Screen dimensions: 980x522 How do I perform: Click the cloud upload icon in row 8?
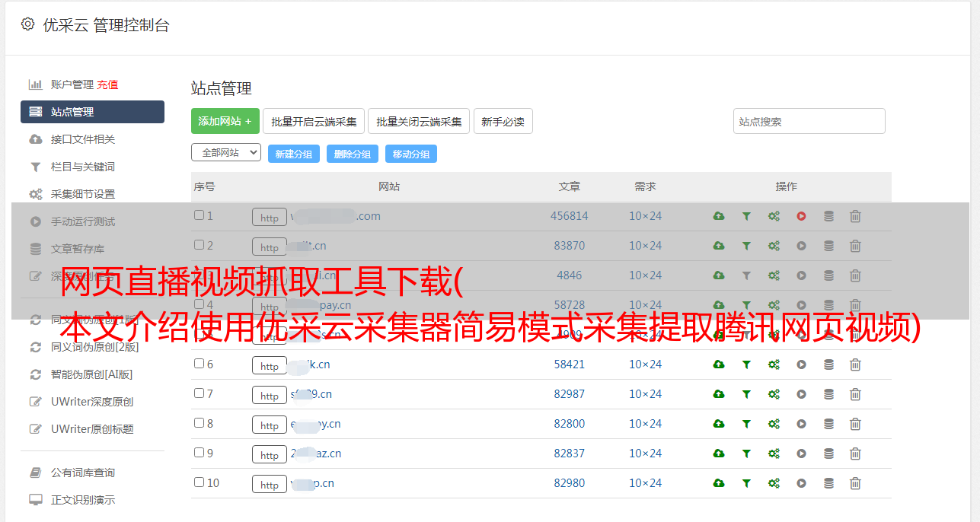pos(719,424)
